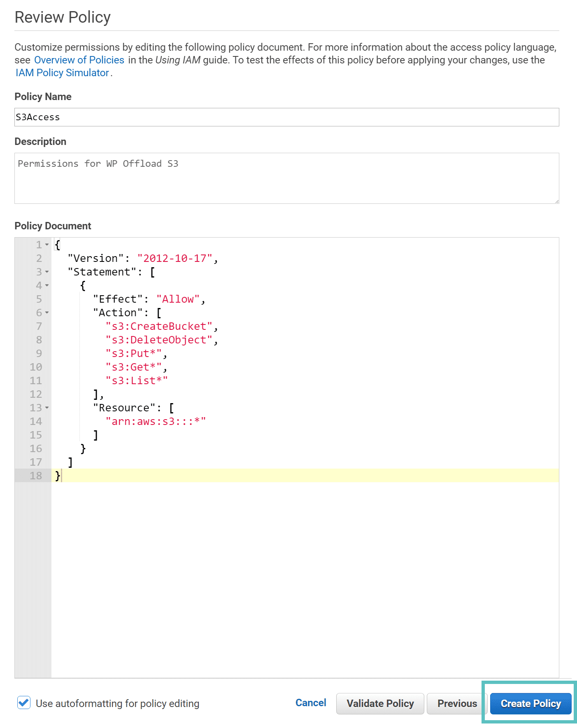The width and height of the screenshot is (577, 728).
Task: Grab the Description box resize handle
Action: tap(556, 201)
